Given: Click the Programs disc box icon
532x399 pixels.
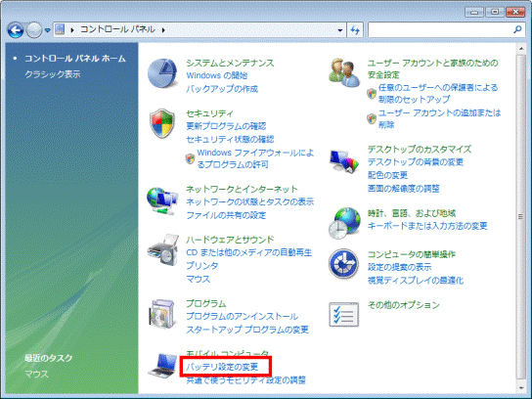Looking at the screenshot, I should (x=162, y=314).
